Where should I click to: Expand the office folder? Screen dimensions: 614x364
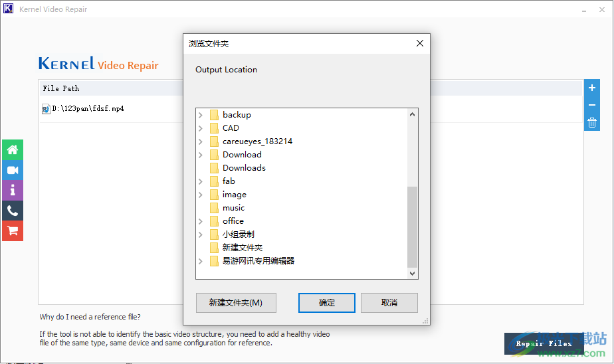coord(201,222)
